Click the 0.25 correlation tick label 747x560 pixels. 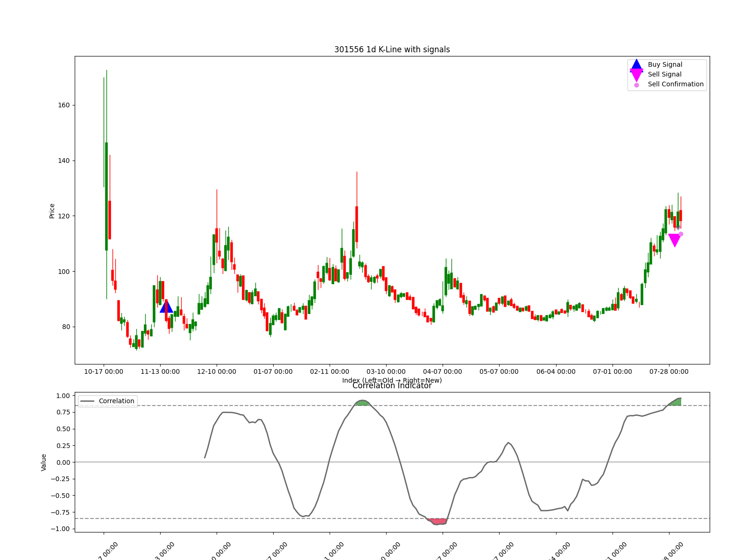(x=63, y=446)
